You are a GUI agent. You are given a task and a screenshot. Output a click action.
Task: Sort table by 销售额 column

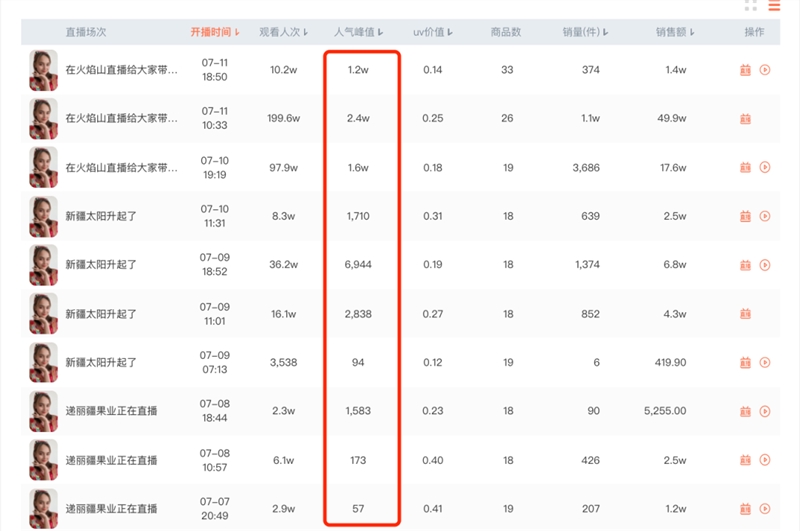[x=676, y=32]
